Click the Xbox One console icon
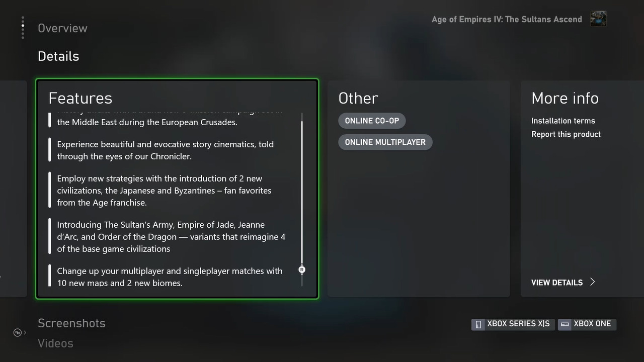This screenshot has height=362, width=644. [x=565, y=324]
